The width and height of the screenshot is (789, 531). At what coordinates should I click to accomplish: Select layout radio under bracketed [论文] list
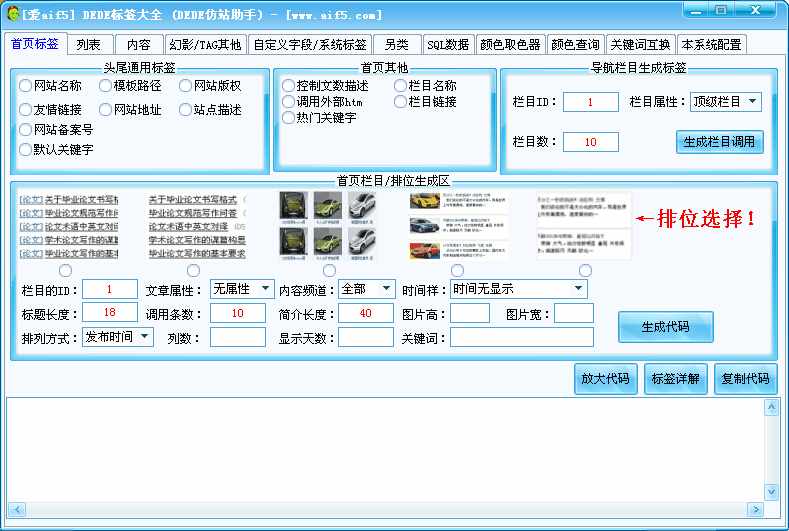65,270
